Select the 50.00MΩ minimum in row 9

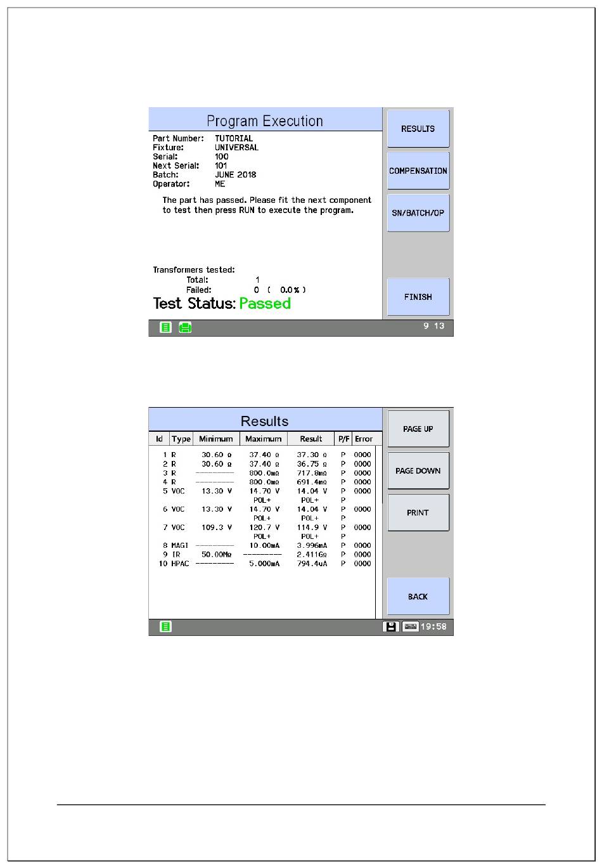(217, 555)
